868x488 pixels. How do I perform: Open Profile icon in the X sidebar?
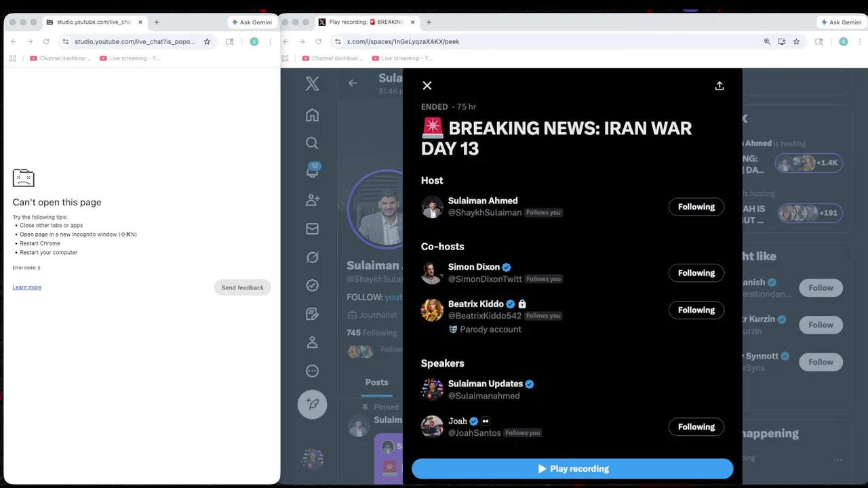tap(312, 342)
